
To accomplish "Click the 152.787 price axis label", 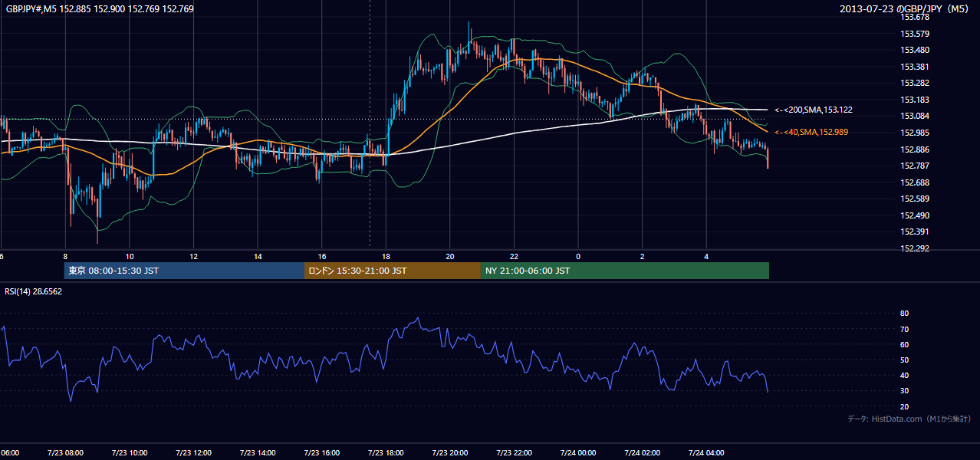I will tap(916, 166).
